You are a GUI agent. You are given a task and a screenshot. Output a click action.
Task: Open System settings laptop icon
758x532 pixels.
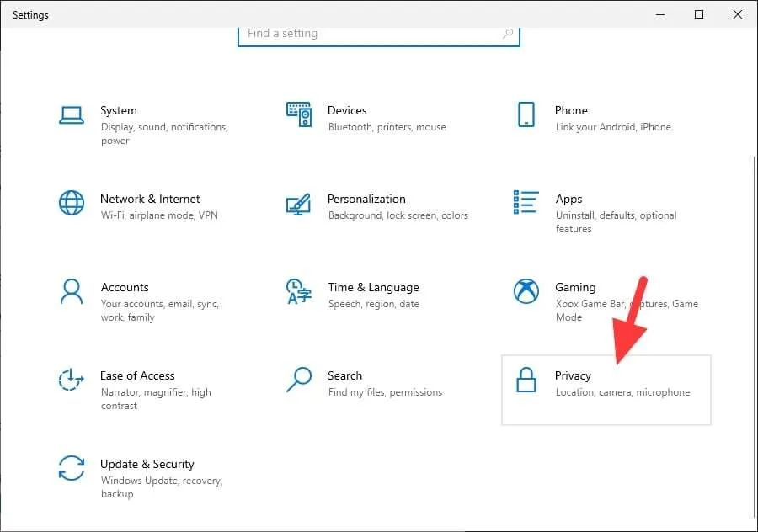tap(72, 115)
